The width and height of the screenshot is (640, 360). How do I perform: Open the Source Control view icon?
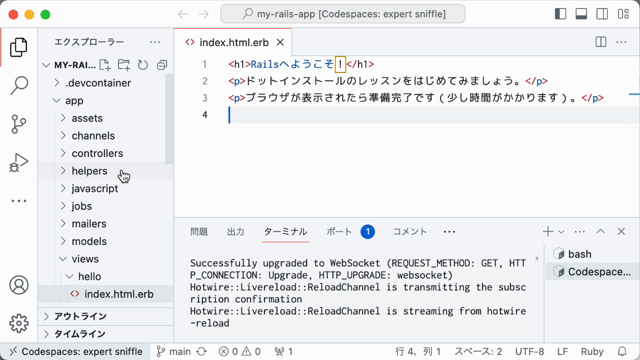click(x=19, y=124)
